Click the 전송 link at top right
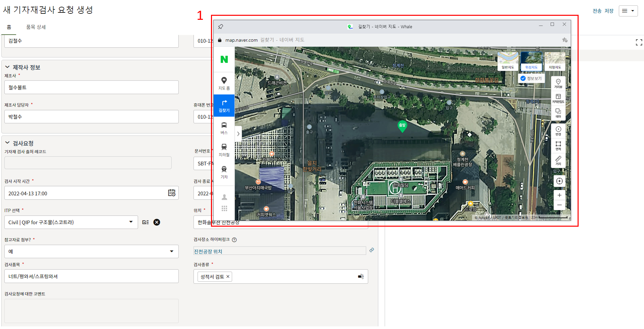The image size is (644, 329). point(597,11)
